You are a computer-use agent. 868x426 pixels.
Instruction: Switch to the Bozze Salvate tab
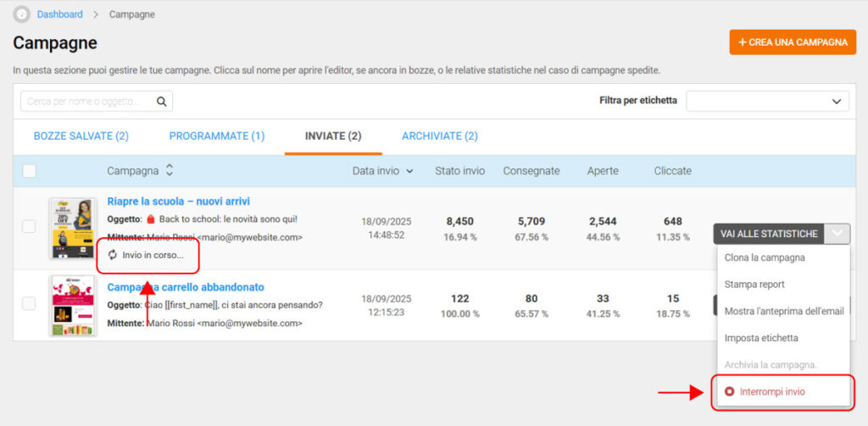coord(81,136)
